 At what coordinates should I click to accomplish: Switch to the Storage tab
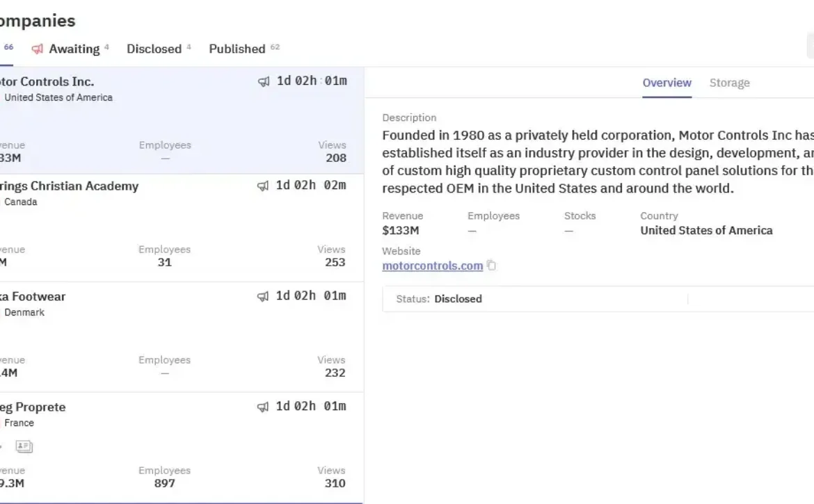[x=729, y=83]
